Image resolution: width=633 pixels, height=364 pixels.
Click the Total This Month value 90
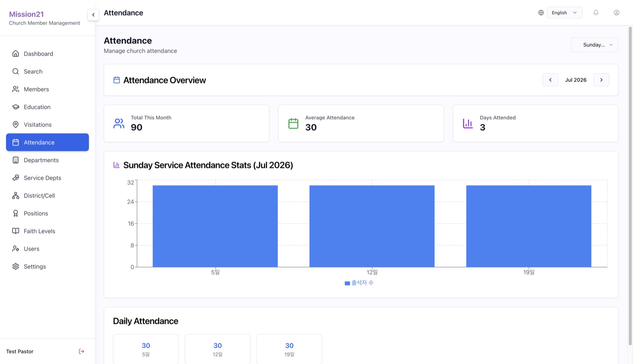click(136, 127)
